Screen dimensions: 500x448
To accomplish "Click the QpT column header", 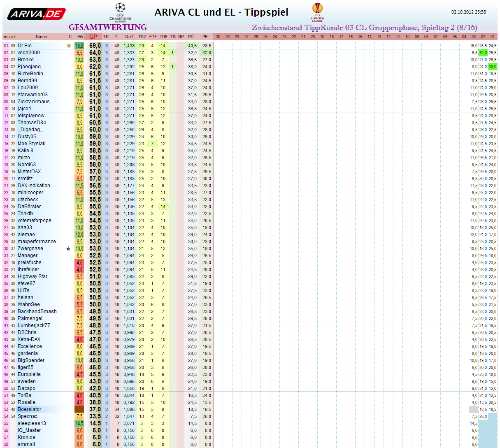I will tap(129, 37).
